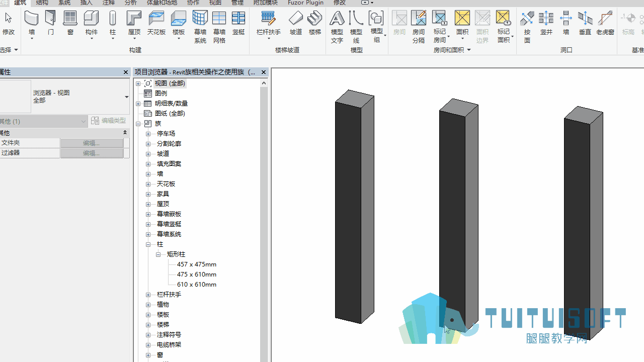Open the 选择 panel dropdown
The image size is (644, 362).
(x=16, y=50)
